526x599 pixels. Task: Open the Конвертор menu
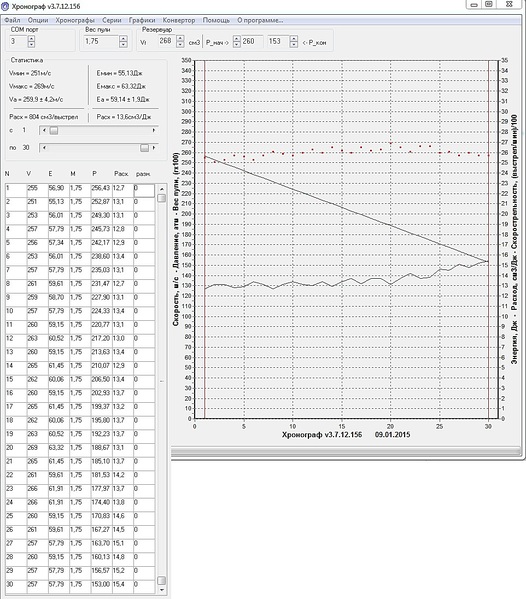coord(179,20)
